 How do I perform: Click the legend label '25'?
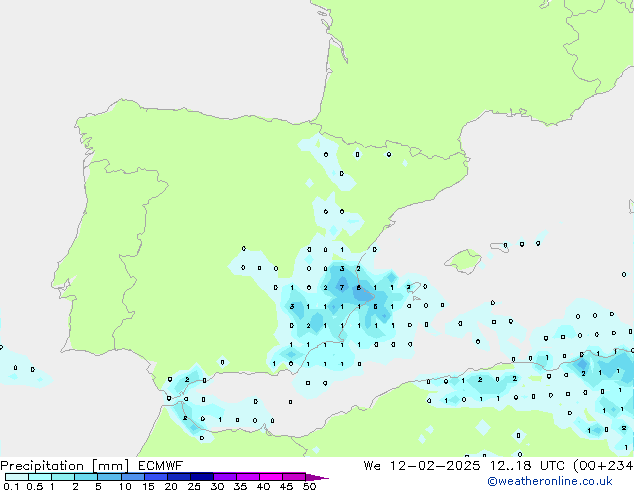click(x=194, y=486)
